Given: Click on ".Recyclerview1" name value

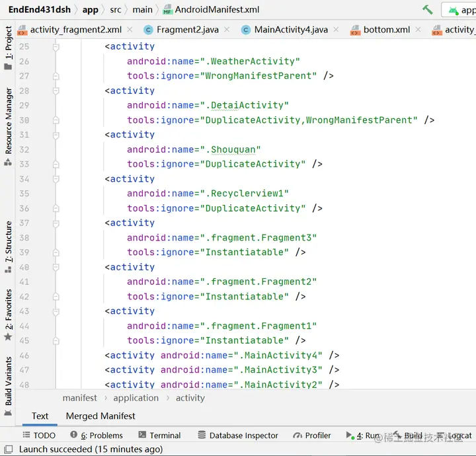Looking at the screenshot, I should point(245,194).
